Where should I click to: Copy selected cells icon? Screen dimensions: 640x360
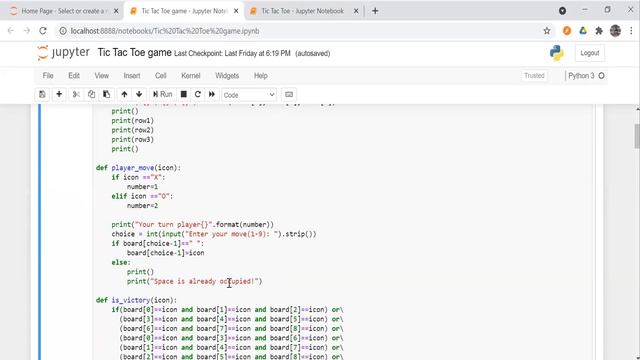click(91, 94)
